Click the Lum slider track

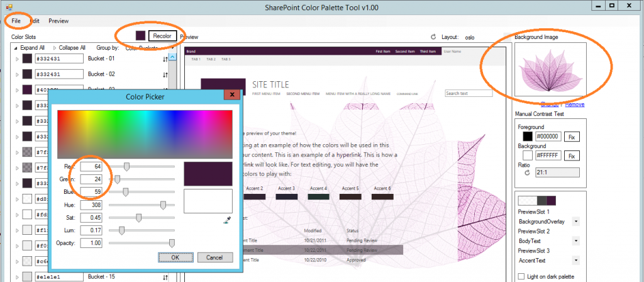coord(142,230)
